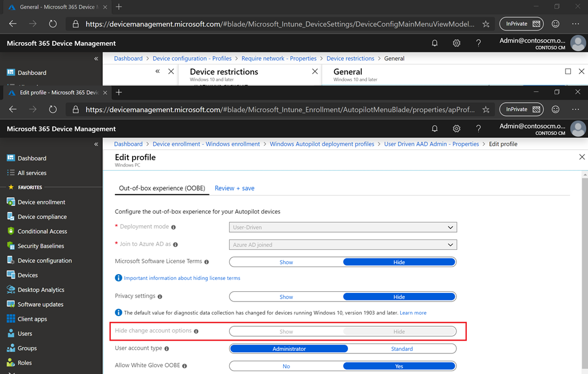Open Device compliance in the sidebar
This screenshot has height=374, width=588.
click(x=42, y=217)
